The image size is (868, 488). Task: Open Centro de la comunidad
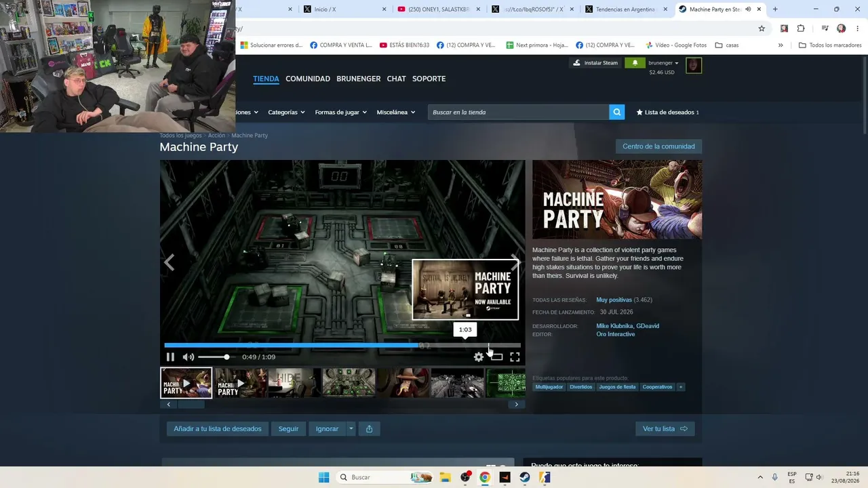tap(658, 146)
